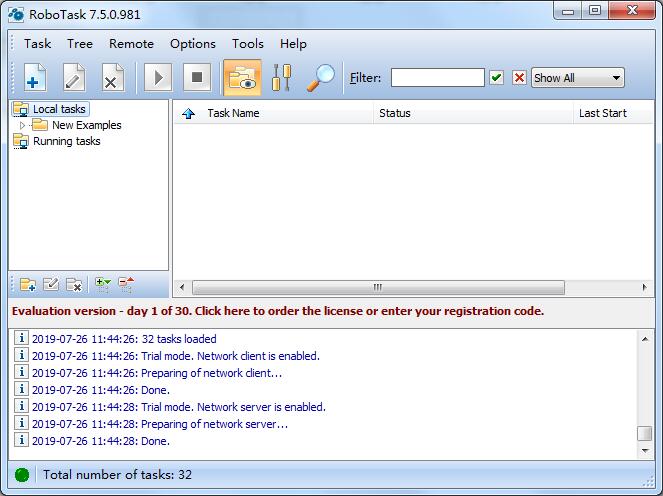The height and width of the screenshot is (496, 663).
Task: Click the Collapse All tree icon
Action: click(126, 285)
